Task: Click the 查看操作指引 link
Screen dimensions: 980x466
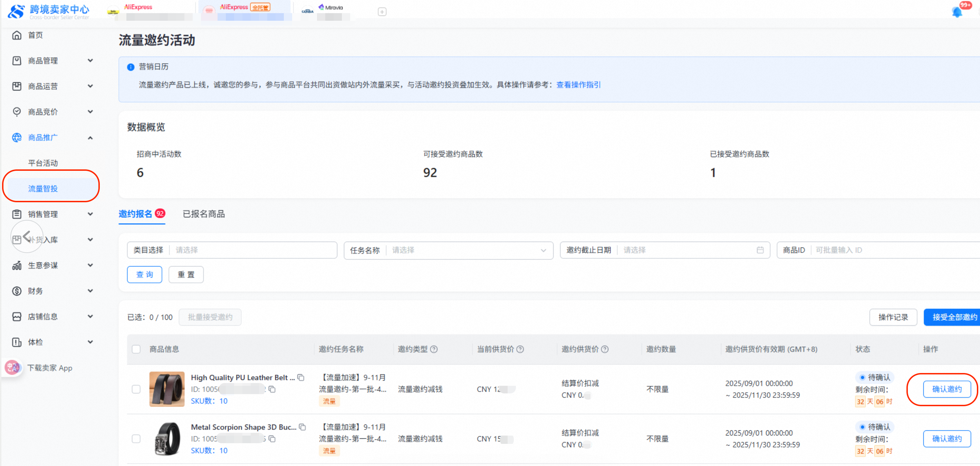Action: pos(578,84)
